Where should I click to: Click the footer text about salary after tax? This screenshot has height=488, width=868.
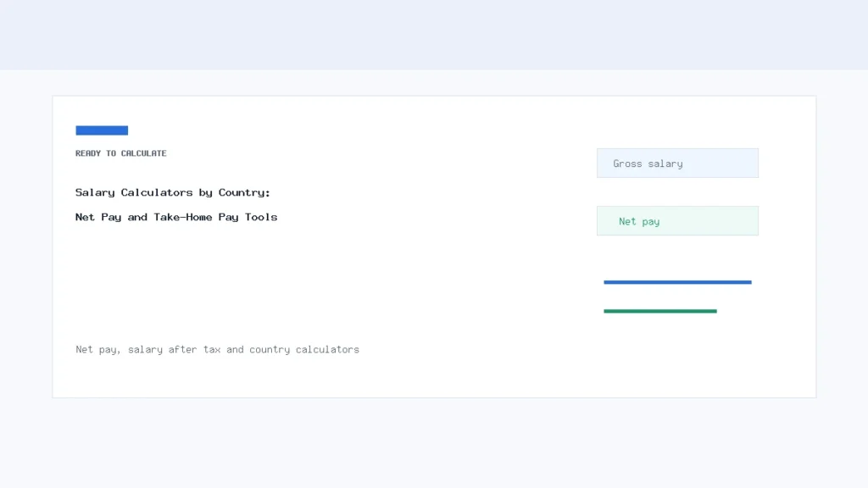[217, 350]
